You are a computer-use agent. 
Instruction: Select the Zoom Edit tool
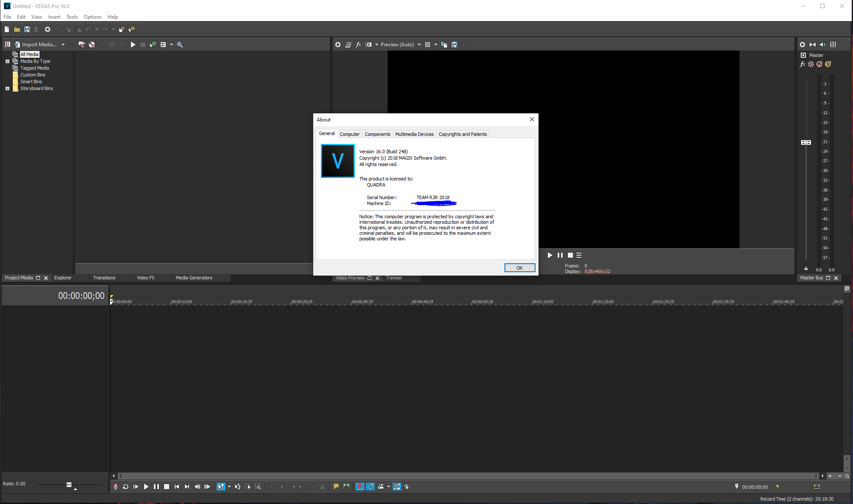point(258,487)
